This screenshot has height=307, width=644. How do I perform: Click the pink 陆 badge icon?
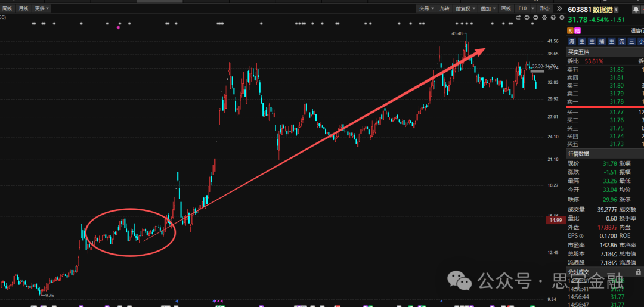pos(578,30)
